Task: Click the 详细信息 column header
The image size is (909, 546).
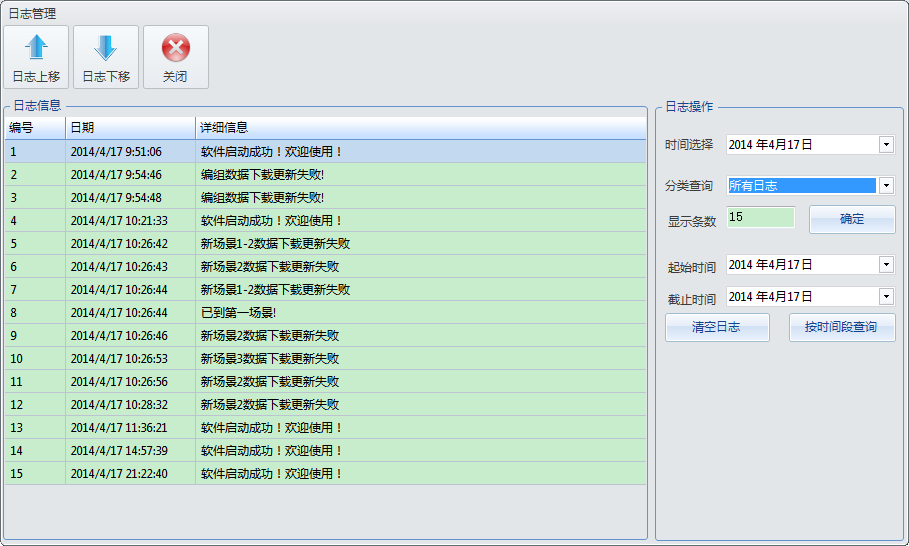Action: tap(420, 128)
